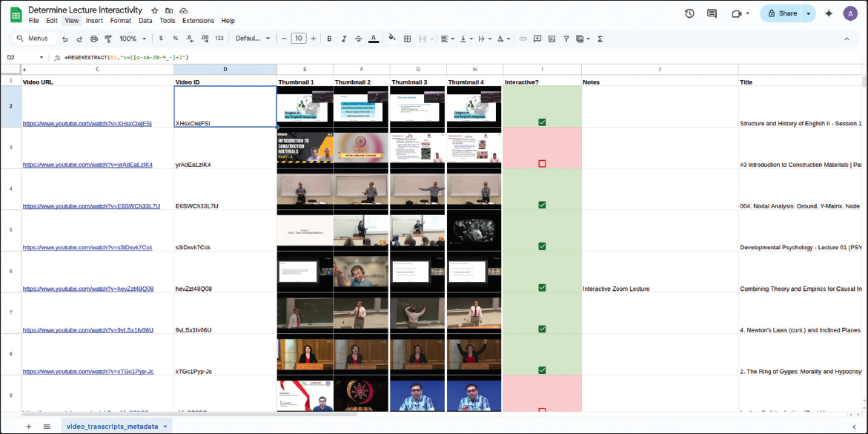Check the Interactive checkbox in row 3

542,164
